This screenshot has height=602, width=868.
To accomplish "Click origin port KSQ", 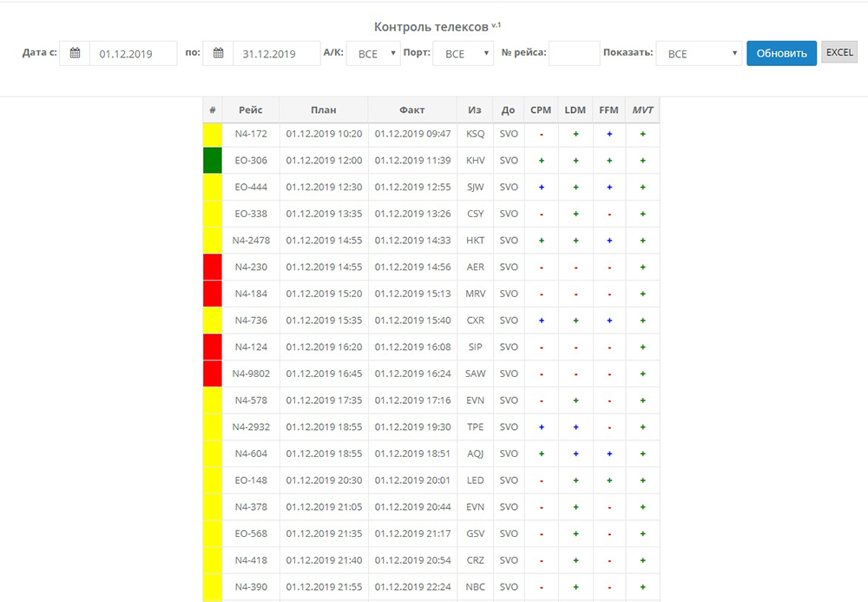I will coord(475,134).
